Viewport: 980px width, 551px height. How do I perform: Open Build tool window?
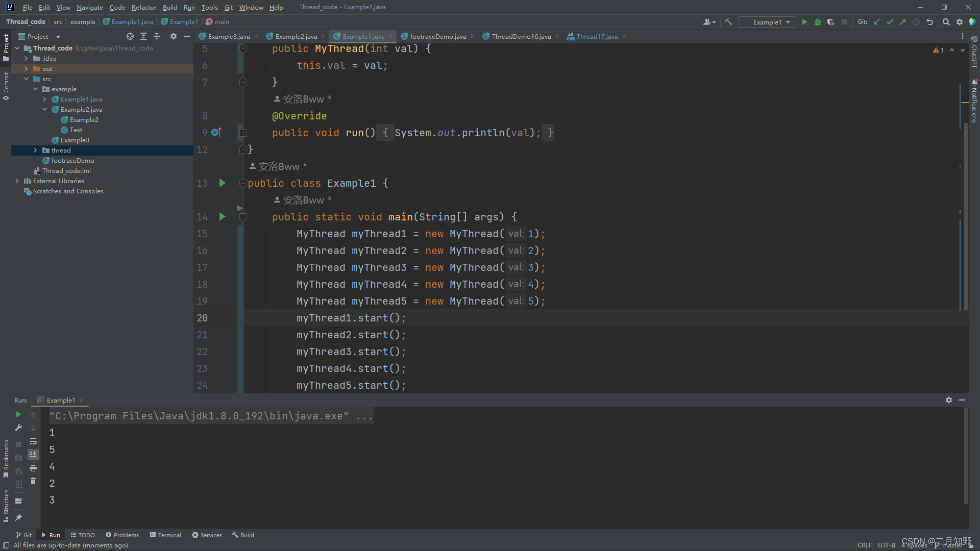tap(243, 535)
